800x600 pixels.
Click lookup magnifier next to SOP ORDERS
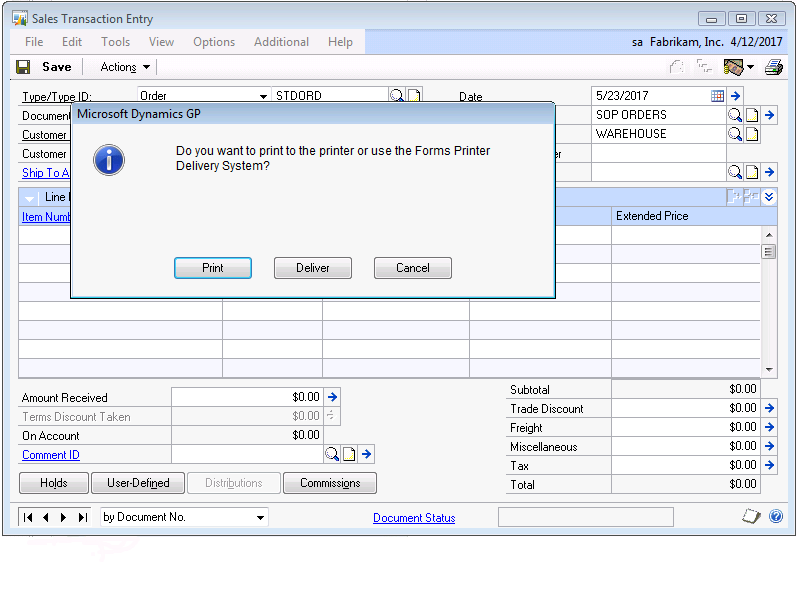pos(735,115)
